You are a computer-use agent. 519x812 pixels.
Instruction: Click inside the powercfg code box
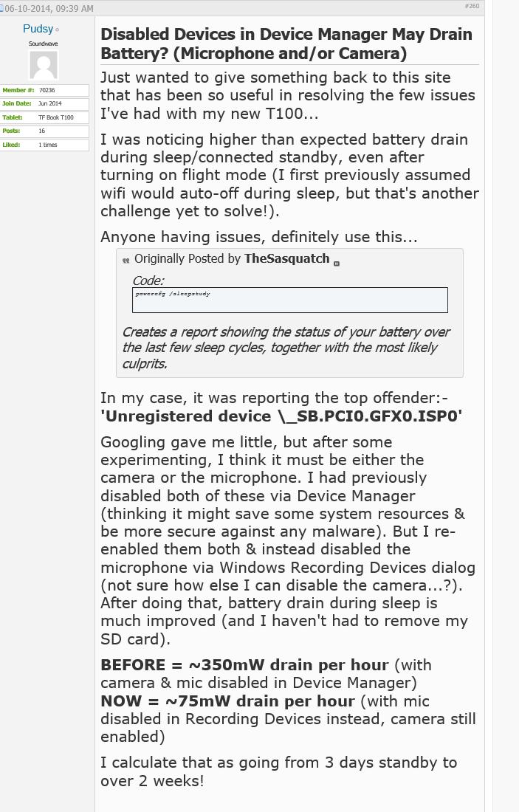(x=290, y=300)
